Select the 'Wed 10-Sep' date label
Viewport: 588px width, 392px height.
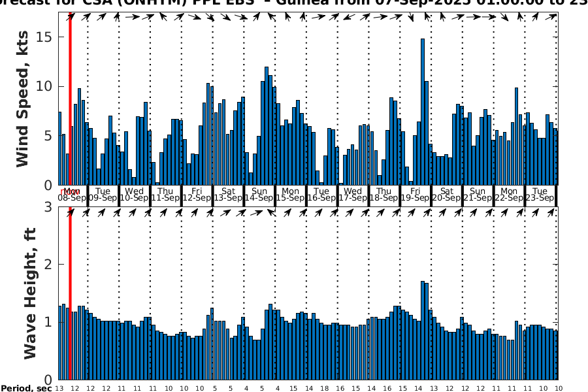point(134,195)
